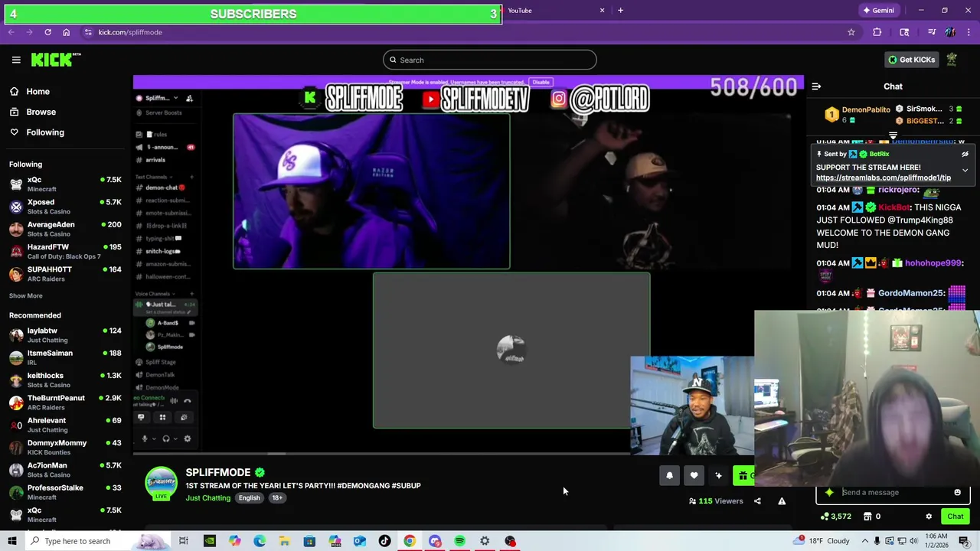980x551 pixels.
Task: Disable Streamer Mode in Discord banner
Action: (541, 82)
